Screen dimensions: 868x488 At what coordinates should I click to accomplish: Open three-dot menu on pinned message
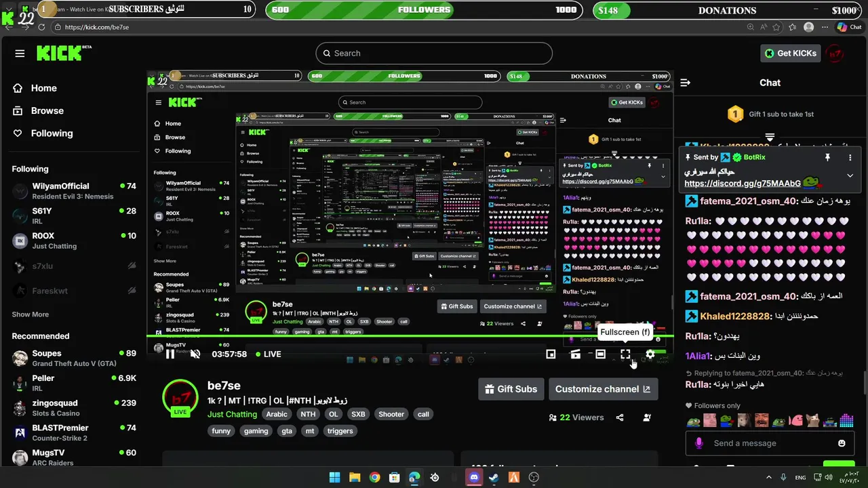[850, 157]
